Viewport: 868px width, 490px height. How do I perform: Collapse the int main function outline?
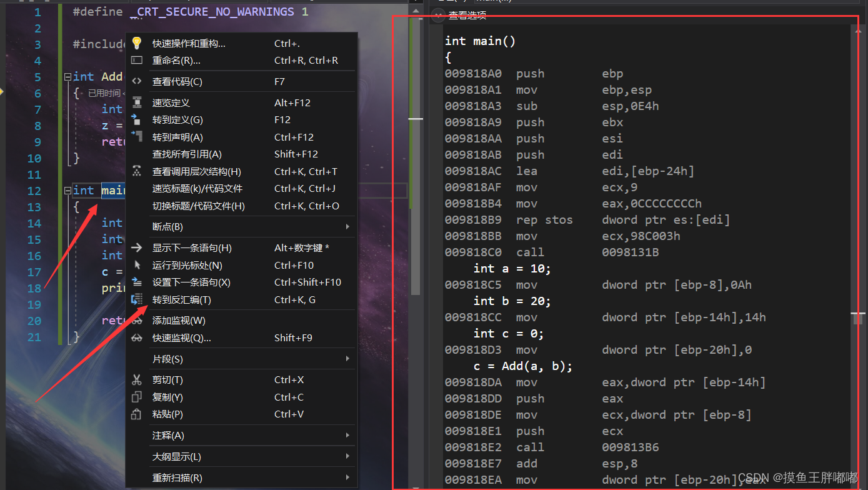[x=67, y=191]
